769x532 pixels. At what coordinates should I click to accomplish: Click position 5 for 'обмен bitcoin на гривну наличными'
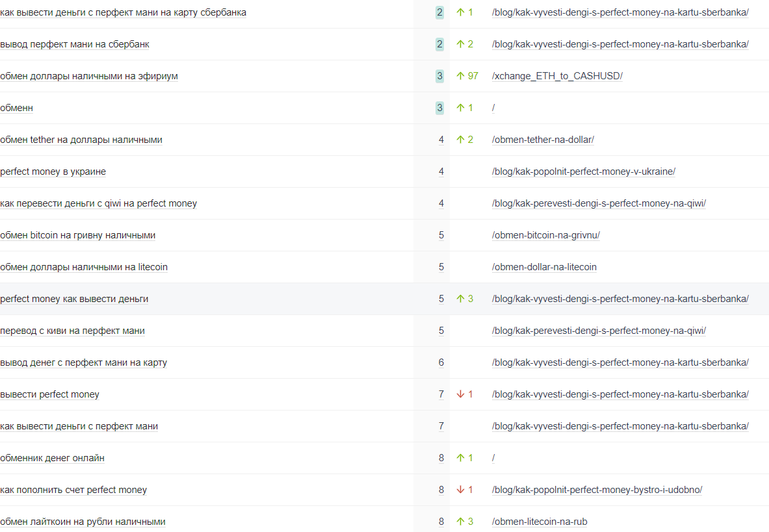(x=441, y=235)
